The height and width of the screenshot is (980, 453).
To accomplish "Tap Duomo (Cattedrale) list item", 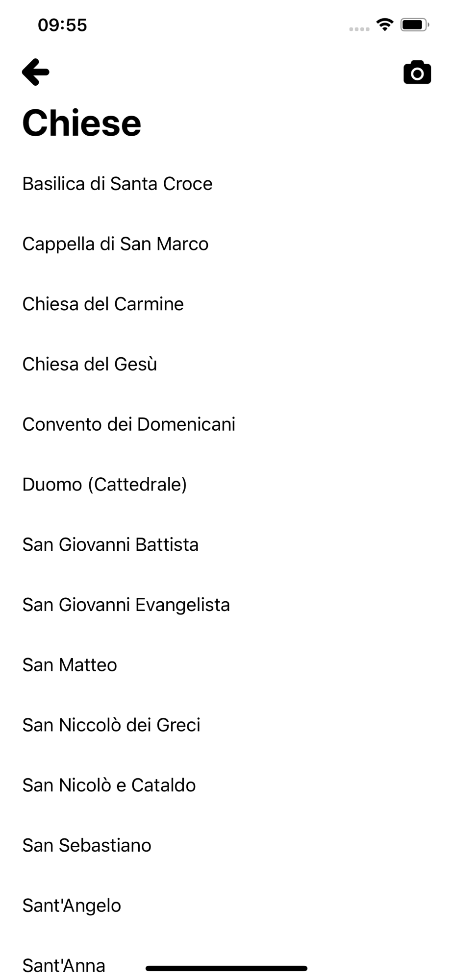I will (x=104, y=485).
